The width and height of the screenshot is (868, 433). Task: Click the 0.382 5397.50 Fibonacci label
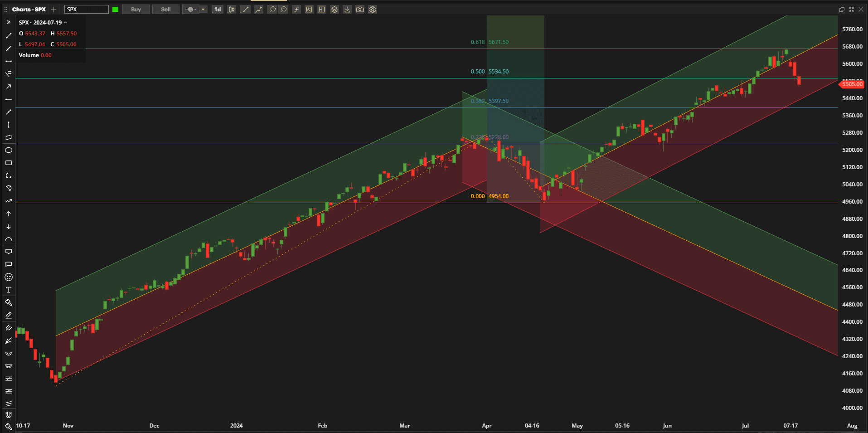pyautogui.click(x=490, y=101)
